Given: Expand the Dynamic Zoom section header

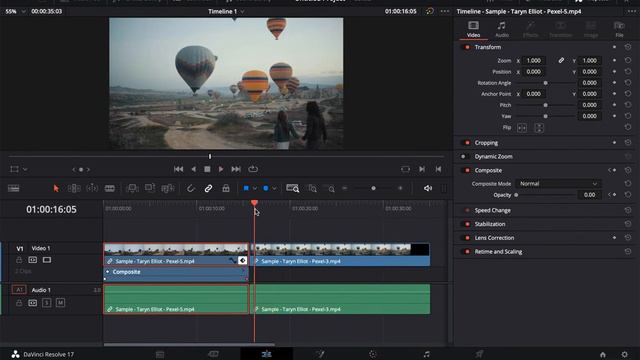Looking at the screenshot, I should pyautogui.click(x=493, y=156).
